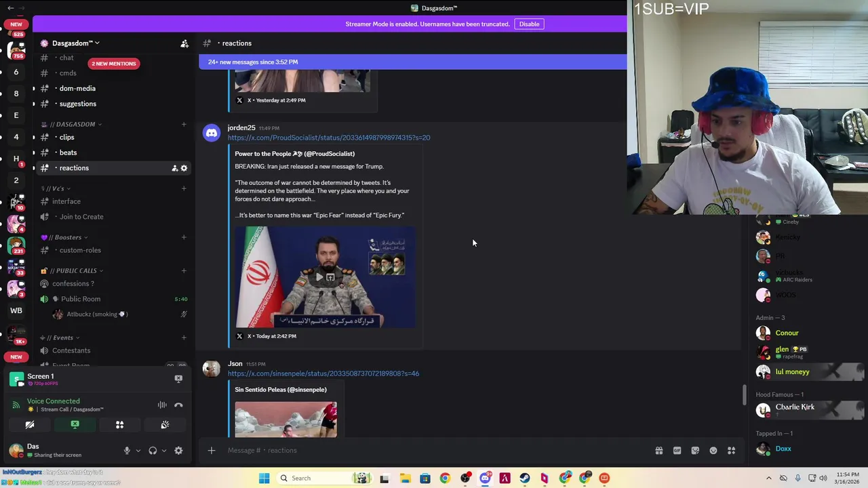Collapse the PUBLIC CALLS category

72,270
